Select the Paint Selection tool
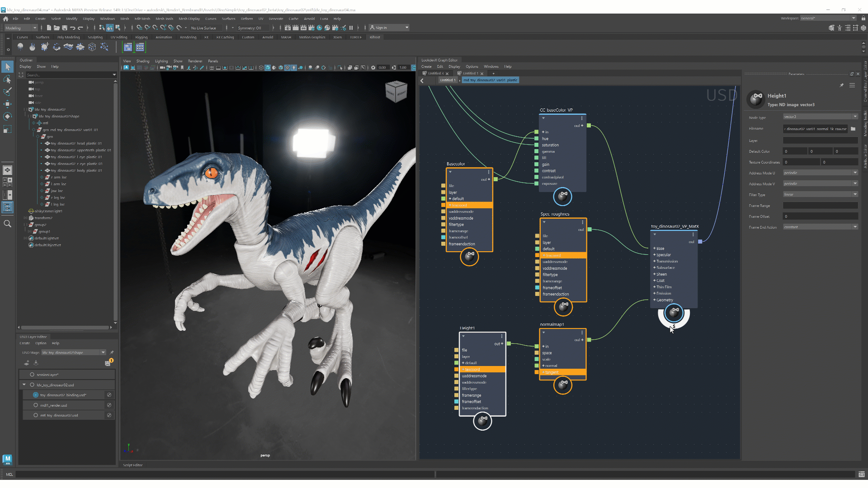868x488 pixels. pos(7,92)
